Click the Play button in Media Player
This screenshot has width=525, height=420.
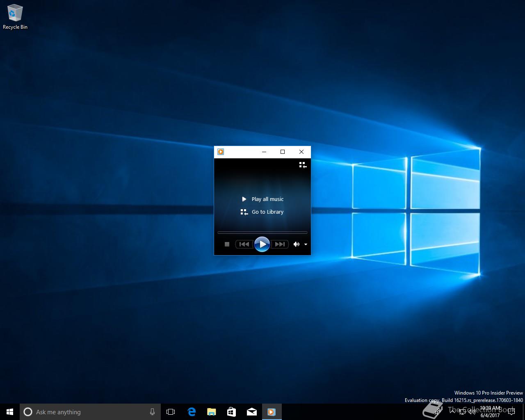(262, 244)
